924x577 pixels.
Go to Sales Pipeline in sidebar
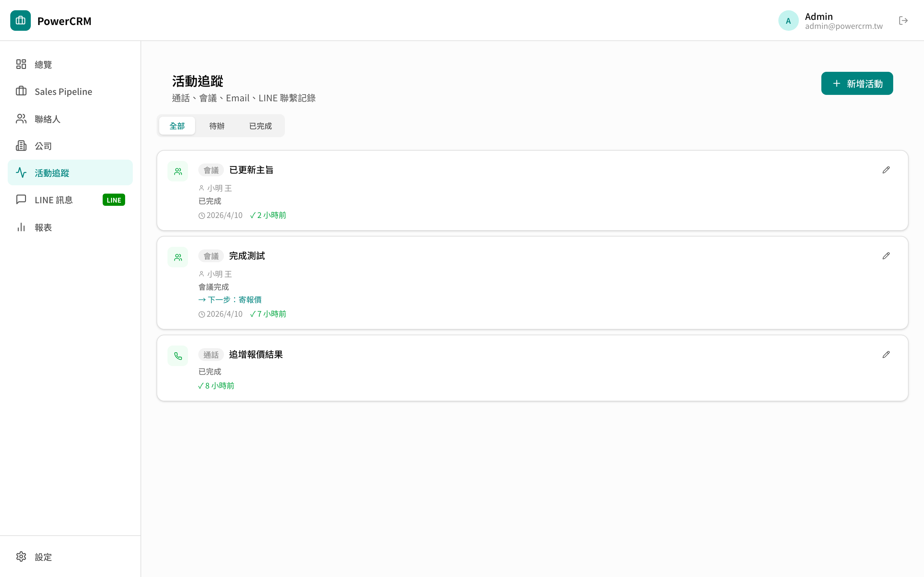pyautogui.click(x=64, y=92)
